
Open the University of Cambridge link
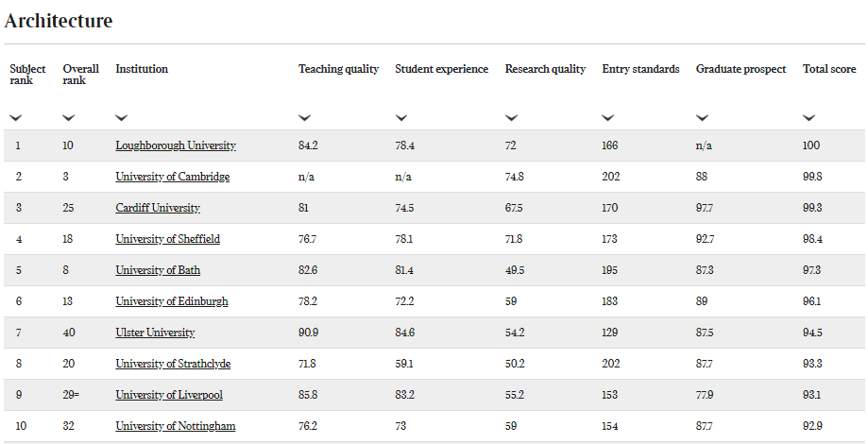pyautogui.click(x=173, y=177)
